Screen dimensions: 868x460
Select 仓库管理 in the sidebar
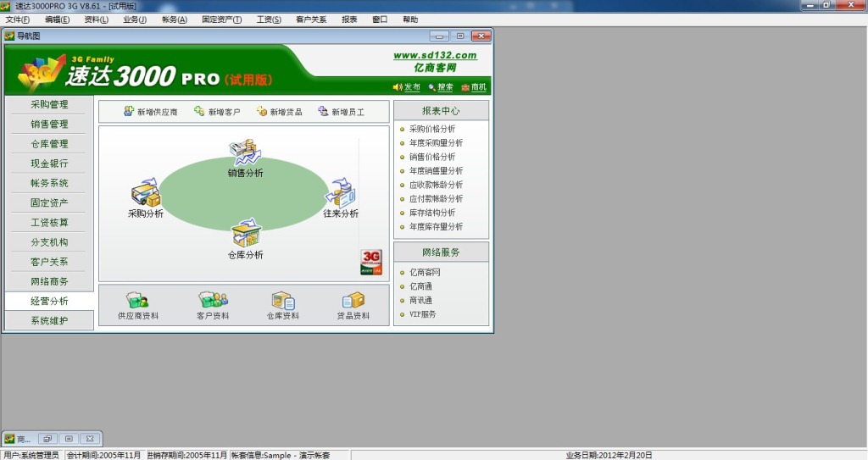click(49, 144)
